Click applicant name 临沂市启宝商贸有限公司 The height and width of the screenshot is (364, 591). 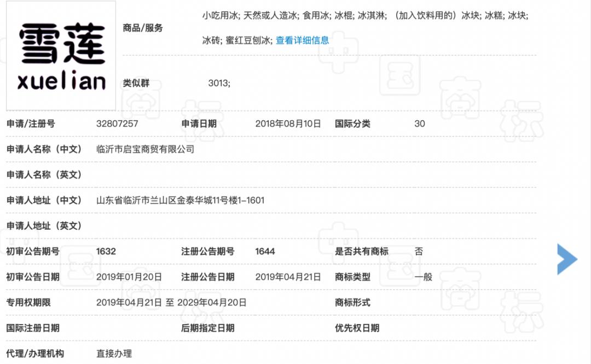pos(145,149)
